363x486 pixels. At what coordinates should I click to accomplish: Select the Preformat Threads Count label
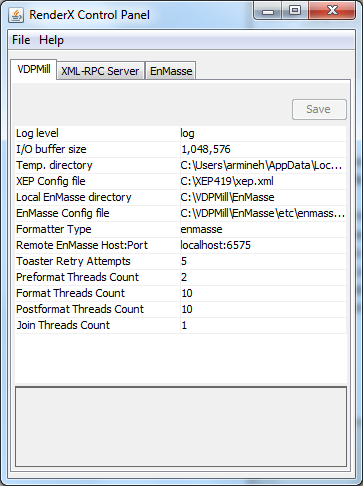pos(77,277)
